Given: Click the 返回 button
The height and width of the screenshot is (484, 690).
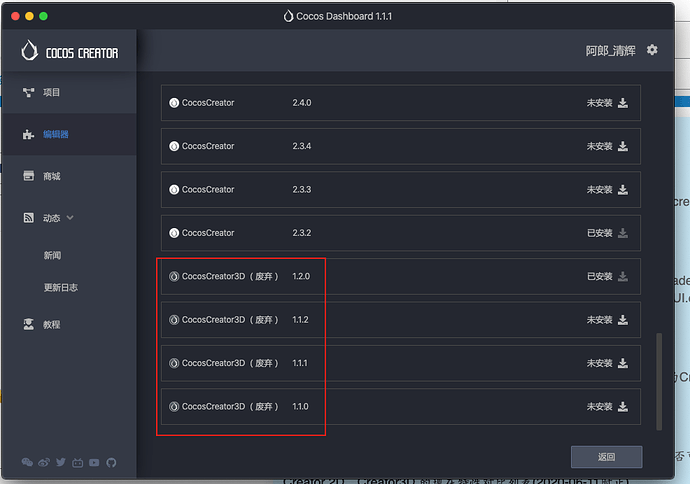Looking at the screenshot, I should [x=606, y=457].
